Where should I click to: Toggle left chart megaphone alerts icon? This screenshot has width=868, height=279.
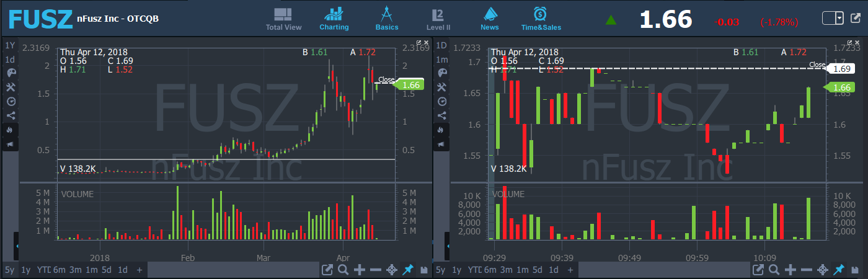point(10,144)
